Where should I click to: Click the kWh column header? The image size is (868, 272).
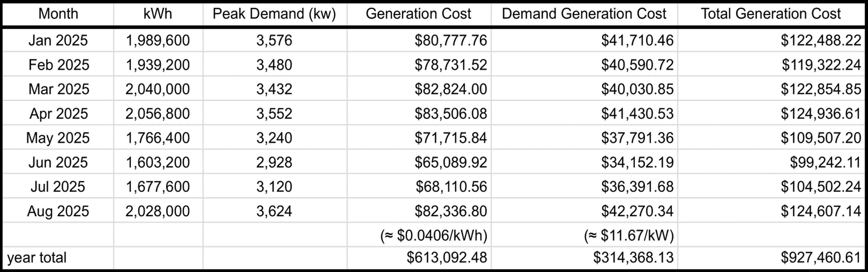[158, 14]
